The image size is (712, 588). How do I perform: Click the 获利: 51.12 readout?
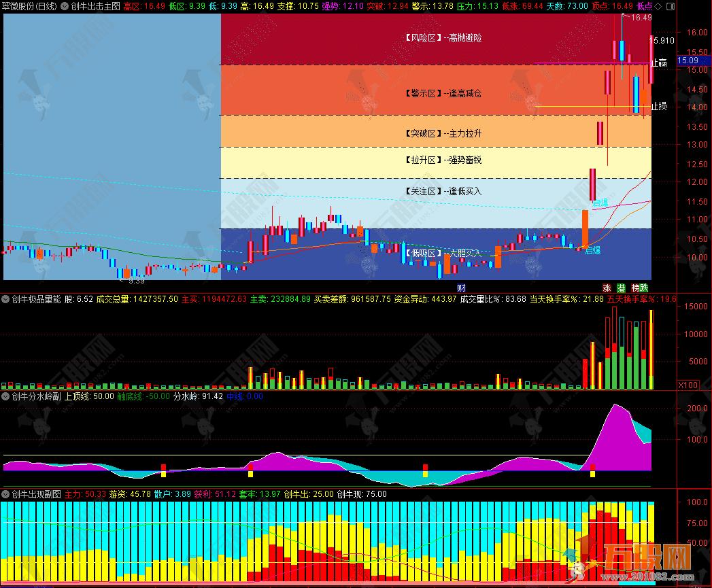[x=216, y=494]
